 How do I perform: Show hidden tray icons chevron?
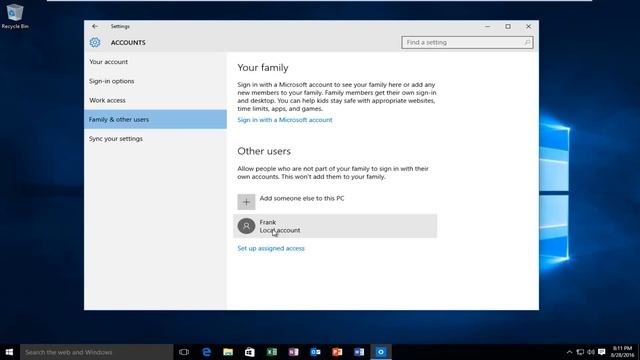tap(569, 352)
